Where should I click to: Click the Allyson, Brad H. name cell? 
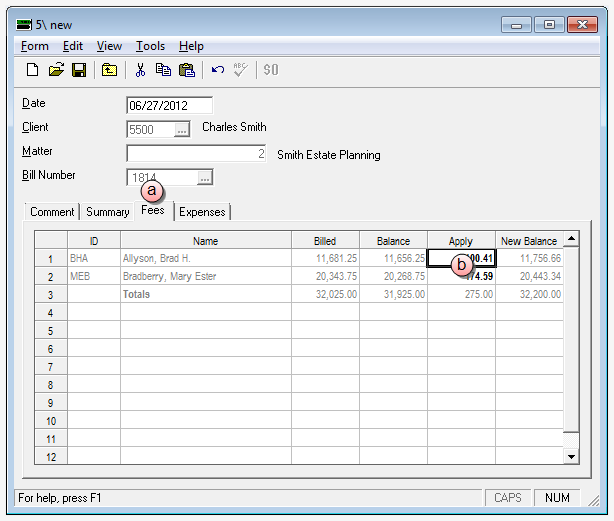click(206, 258)
